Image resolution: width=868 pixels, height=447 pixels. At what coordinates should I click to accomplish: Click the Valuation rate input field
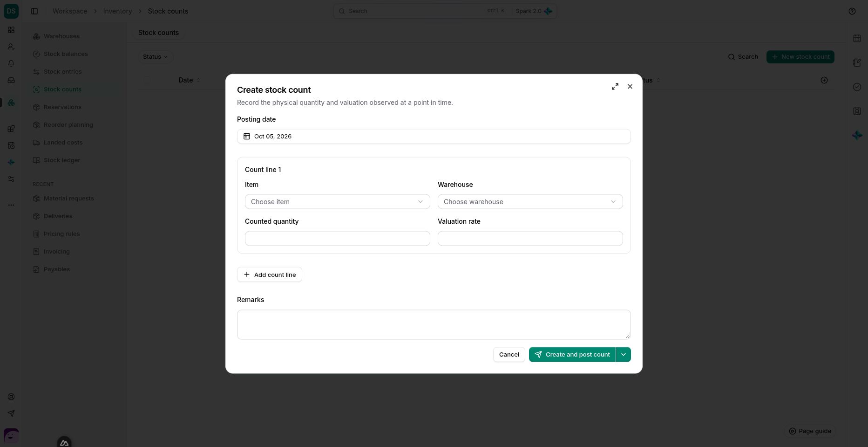tap(530, 239)
